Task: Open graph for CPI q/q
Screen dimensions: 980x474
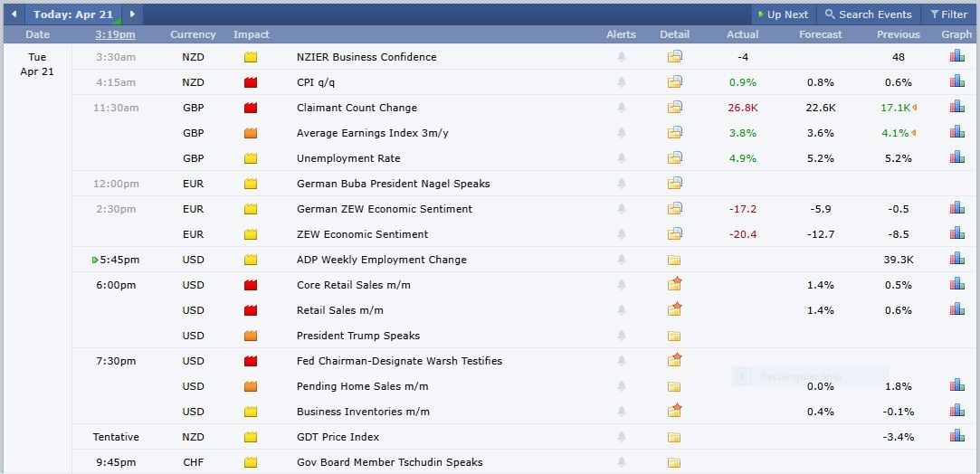Action: [x=956, y=81]
